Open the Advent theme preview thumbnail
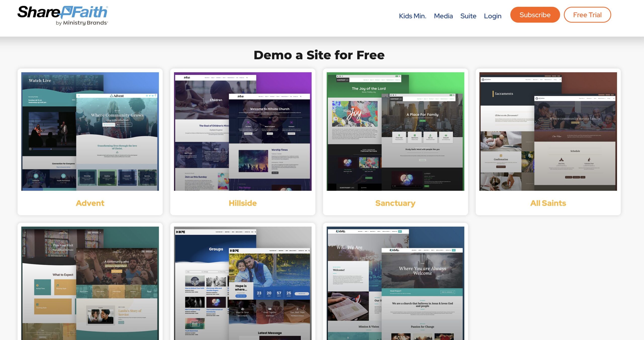This screenshot has height=340, width=644. pos(90,131)
